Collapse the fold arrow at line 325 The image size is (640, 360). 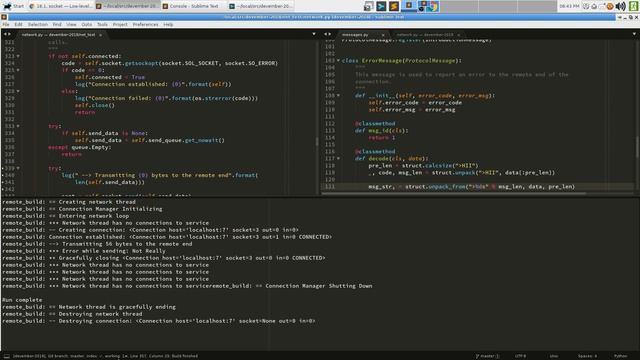tap(18, 70)
